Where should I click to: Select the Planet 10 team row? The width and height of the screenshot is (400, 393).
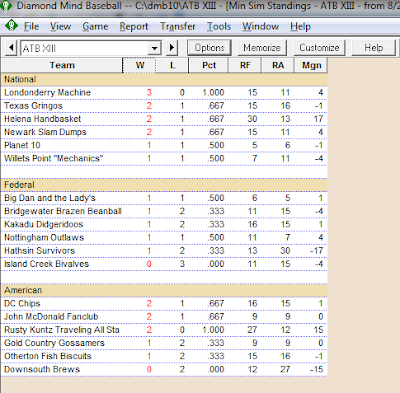164,145
